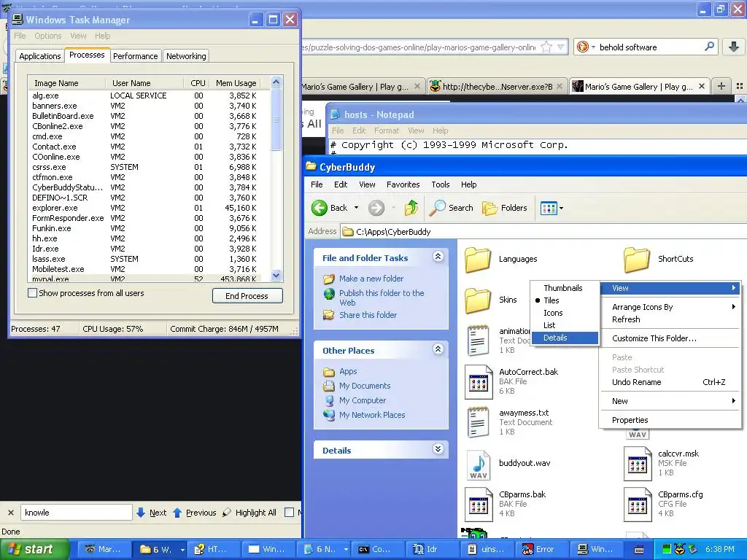Click the find bar text field

[x=76, y=513]
